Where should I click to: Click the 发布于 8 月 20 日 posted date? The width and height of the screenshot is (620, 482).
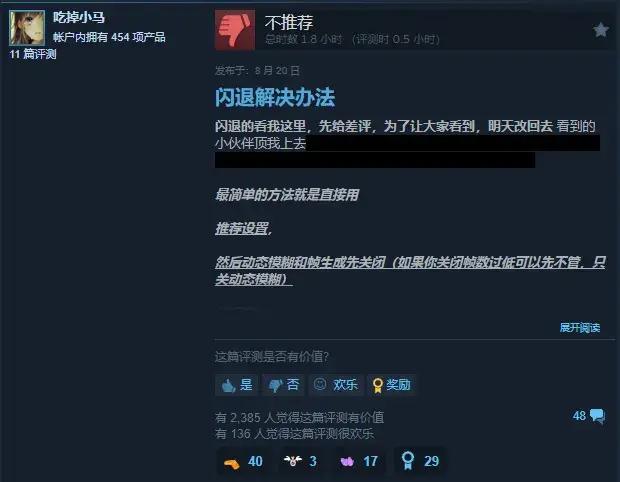257,71
